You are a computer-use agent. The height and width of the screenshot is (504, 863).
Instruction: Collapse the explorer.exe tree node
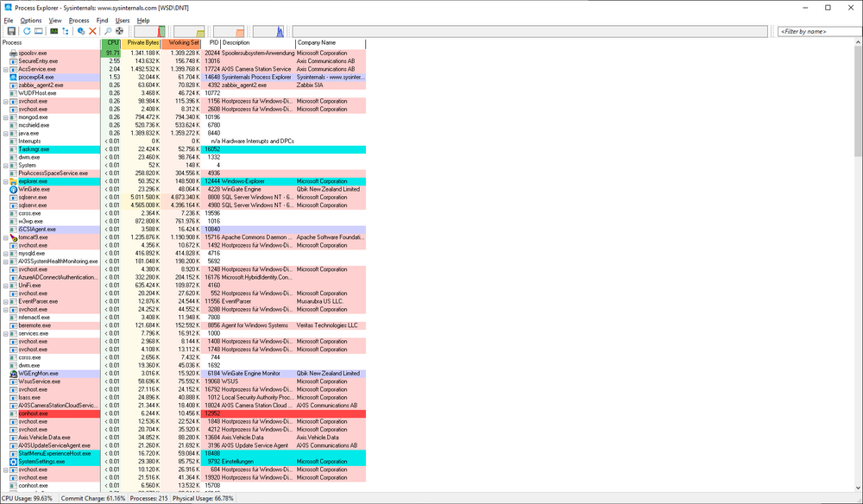pos(5,181)
